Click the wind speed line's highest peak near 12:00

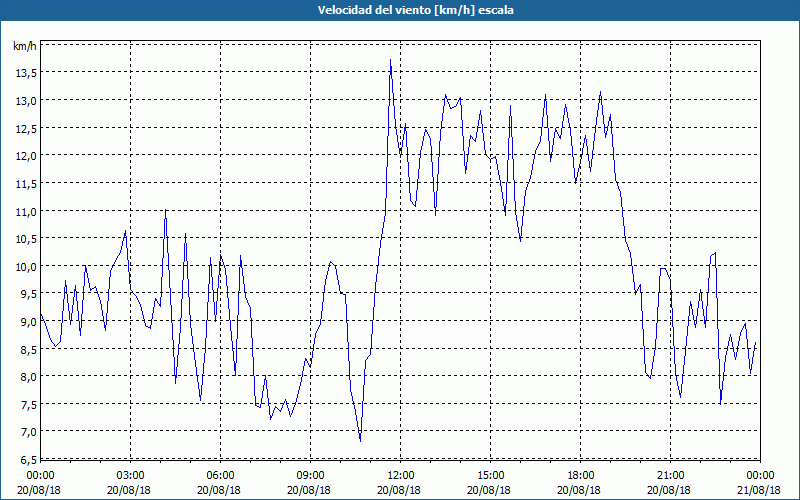click(390, 60)
